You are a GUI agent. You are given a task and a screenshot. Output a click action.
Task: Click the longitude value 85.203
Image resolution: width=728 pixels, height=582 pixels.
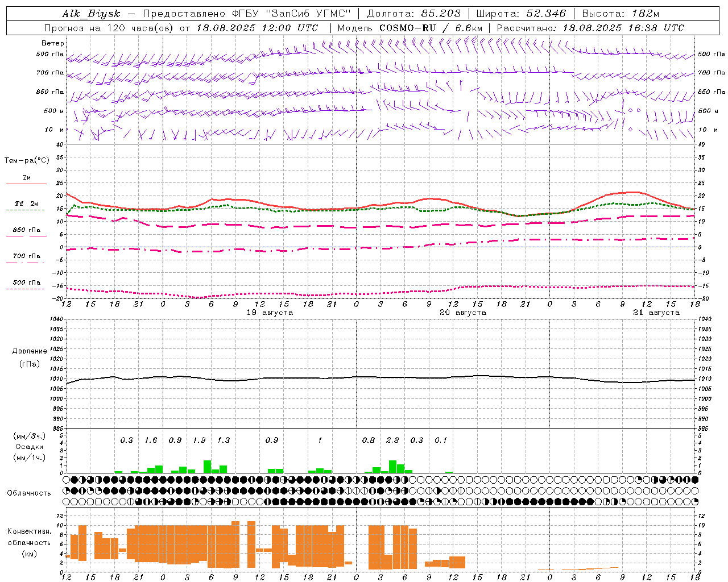coord(441,14)
